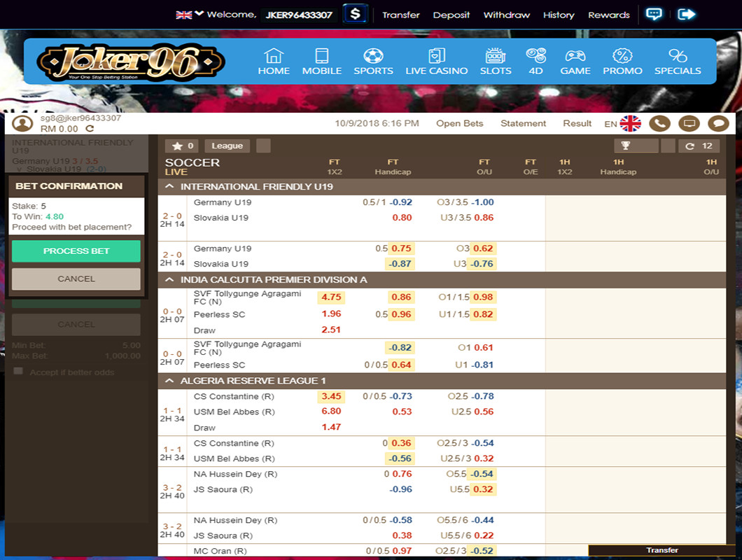Image resolution: width=742 pixels, height=560 pixels.
Task: Open the chat message icon in top bar
Action: pos(654,14)
